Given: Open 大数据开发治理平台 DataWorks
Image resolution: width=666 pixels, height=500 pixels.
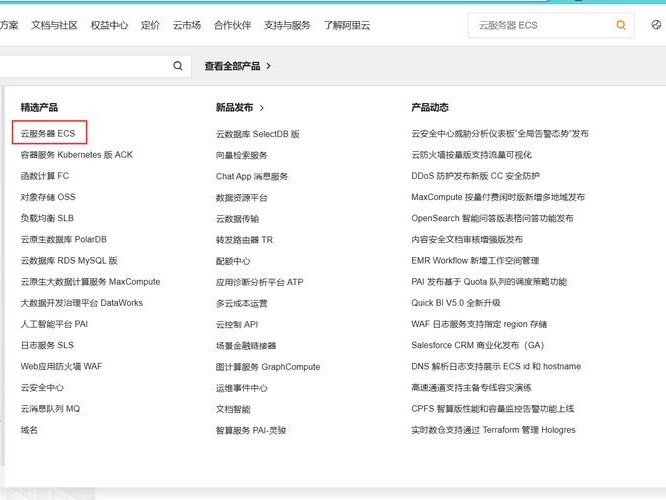Looking at the screenshot, I should tap(82, 303).
